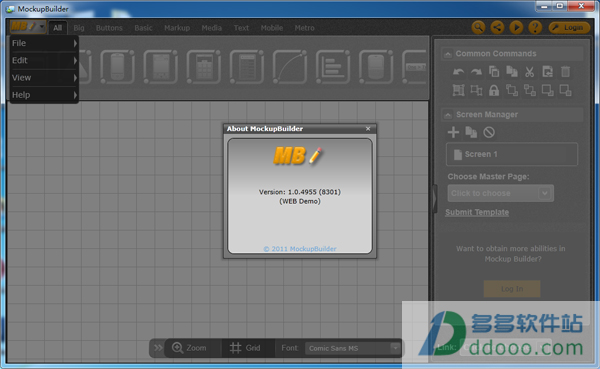Image resolution: width=600 pixels, height=369 pixels.
Task: Add a new screen with plus icon
Action: coord(453,132)
